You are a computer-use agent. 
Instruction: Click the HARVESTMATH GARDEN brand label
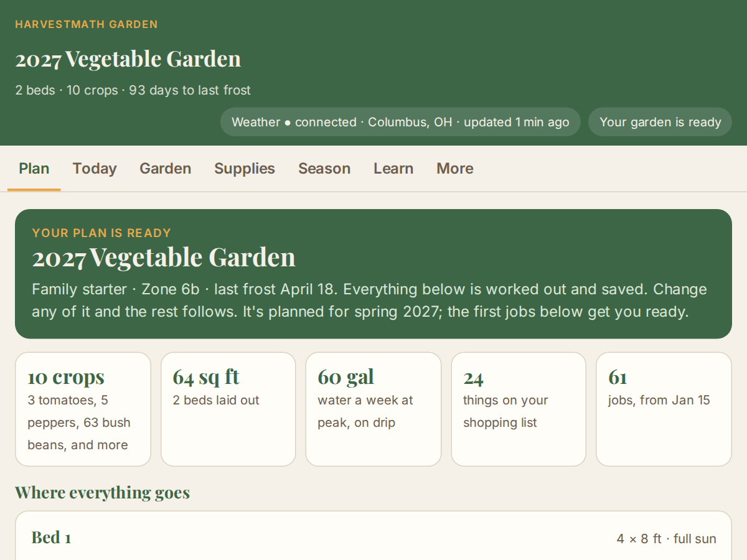click(x=87, y=24)
